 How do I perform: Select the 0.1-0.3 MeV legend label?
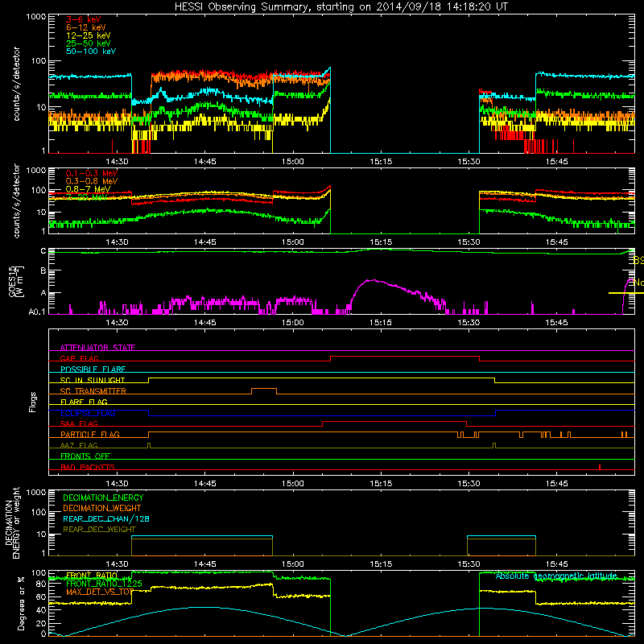pyautogui.click(x=92, y=173)
